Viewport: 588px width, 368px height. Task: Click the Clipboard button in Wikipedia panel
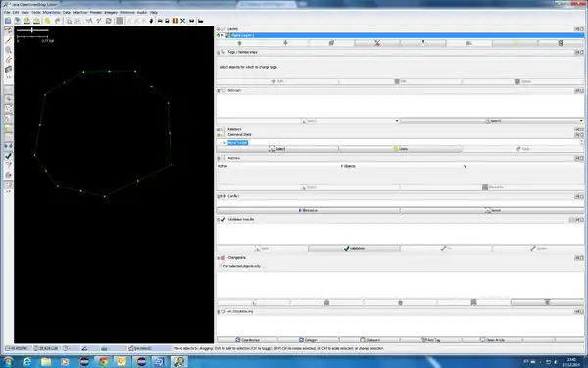[x=369, y=340]
